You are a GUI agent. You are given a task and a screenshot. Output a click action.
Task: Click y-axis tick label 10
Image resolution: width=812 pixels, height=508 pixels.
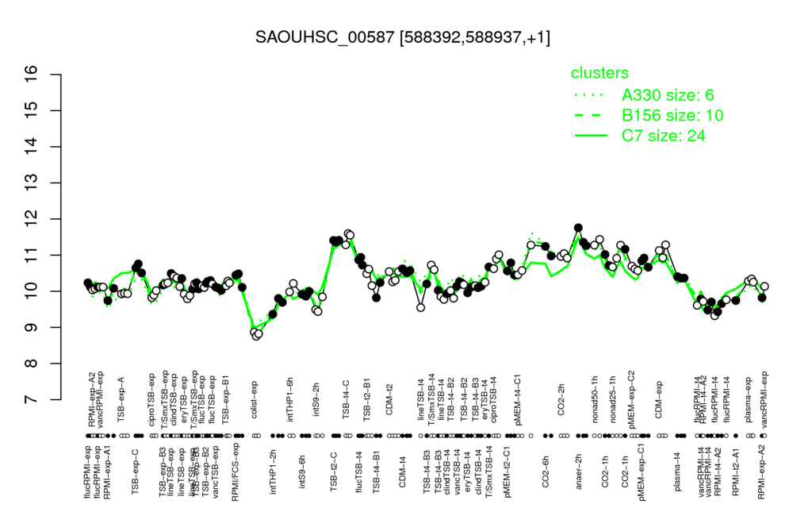tap(32, 291)
